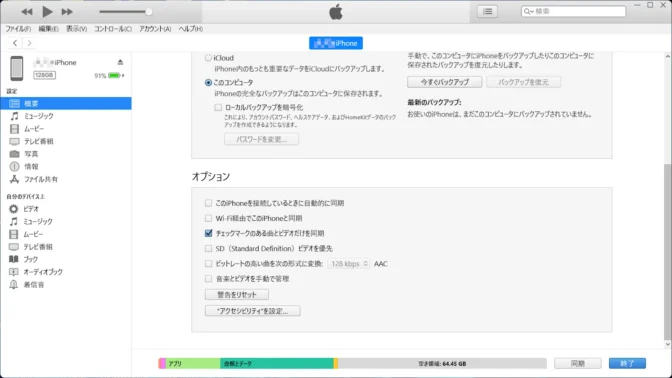Select the iCloud backup radio button
Viewport: 672px width, 378px height.
click(x=208, y=58)
